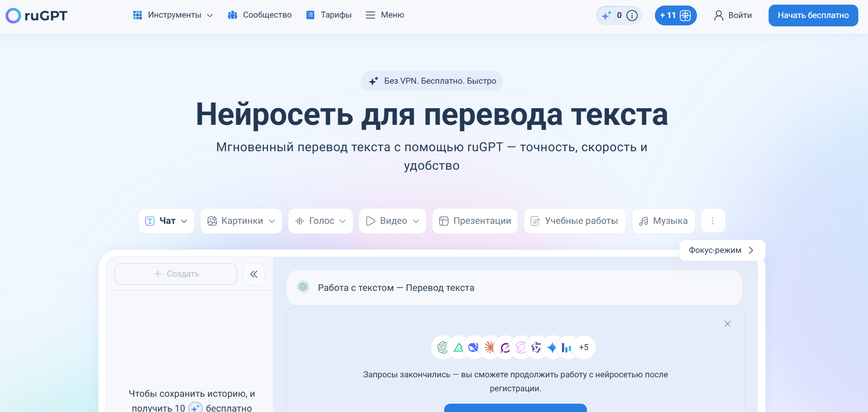This screenshot has width=868, height=412.
Task: Expand the Чат mode dropdown
Action: (166, 221)
